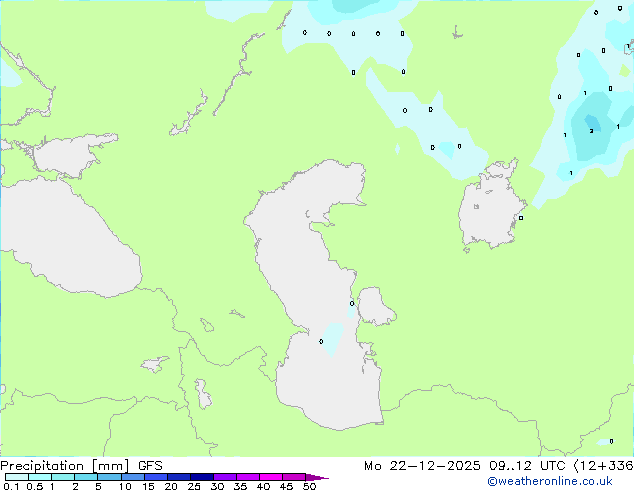This screenshot has height=490, width=634.
Task: Pick the 40–45 mm magenta legend swatch
Action: (x=271, y=477)
